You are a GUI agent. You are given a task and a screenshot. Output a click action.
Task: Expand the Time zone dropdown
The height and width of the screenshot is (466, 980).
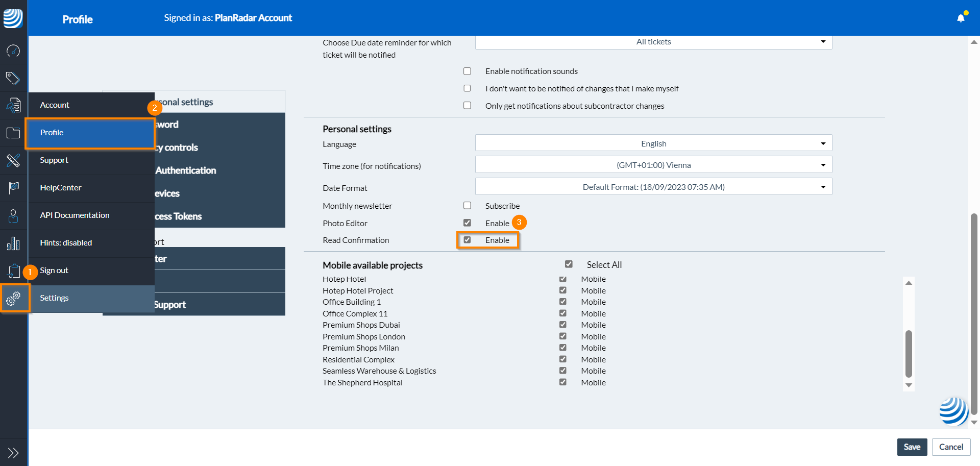653,165
